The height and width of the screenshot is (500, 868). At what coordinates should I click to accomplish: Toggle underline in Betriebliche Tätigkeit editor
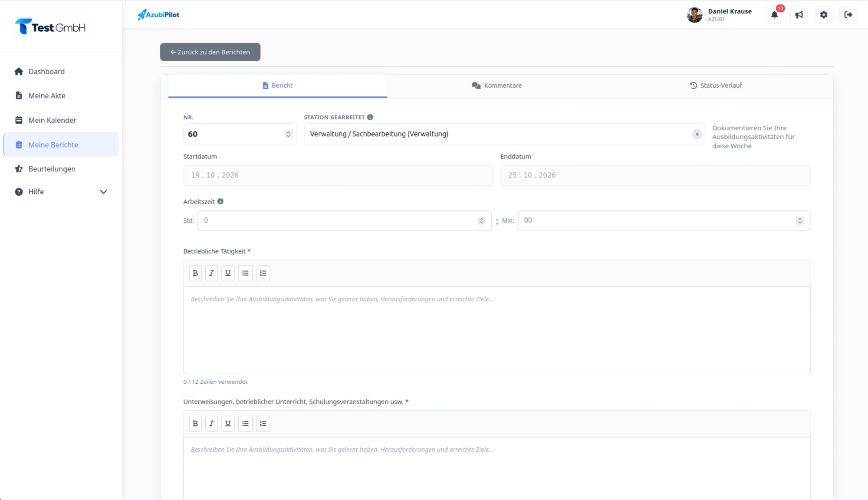[228, 273]
